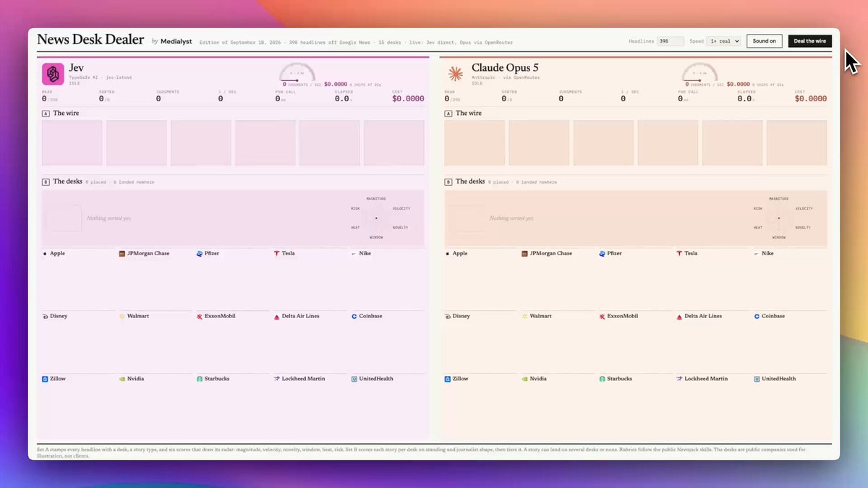Click Lockheed Martin label in Claude Opus panel
This screenshot has width=868, height=488.
[706, 379]
